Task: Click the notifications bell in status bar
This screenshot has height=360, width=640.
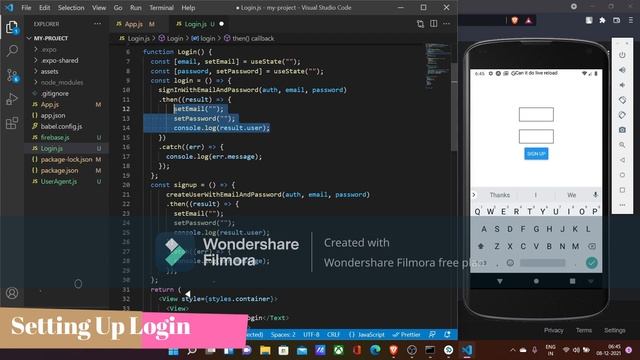Action: pyautogui.click(x=447, y=334)
